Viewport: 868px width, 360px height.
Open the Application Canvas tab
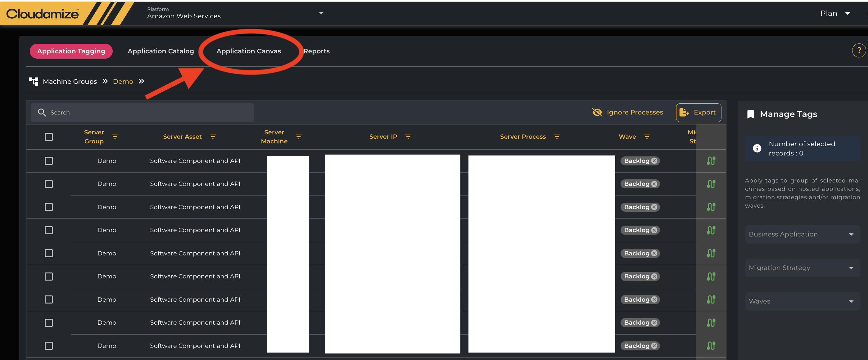[x=249, y=51]
